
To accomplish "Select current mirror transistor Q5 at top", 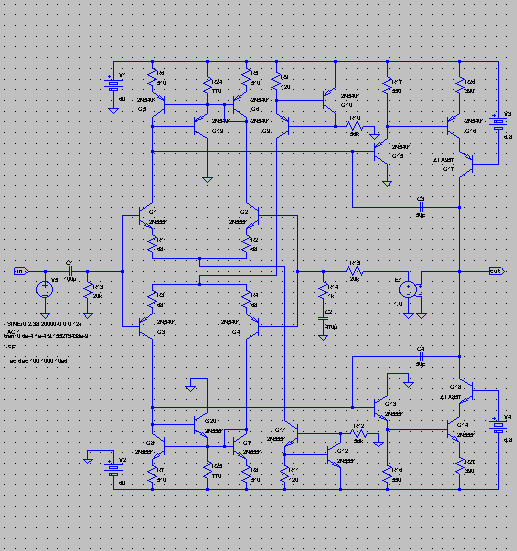I will [x=159, y=104].
